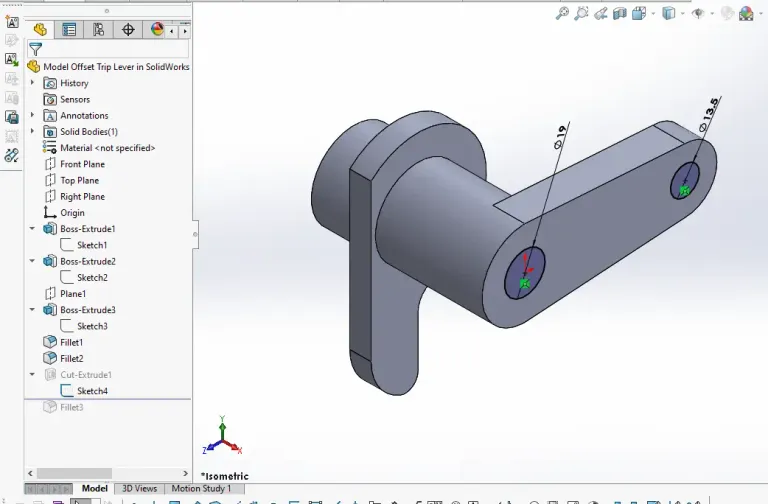Open the DisplayManager color ball tab
The image size is (768, 504).
(157, 30)
